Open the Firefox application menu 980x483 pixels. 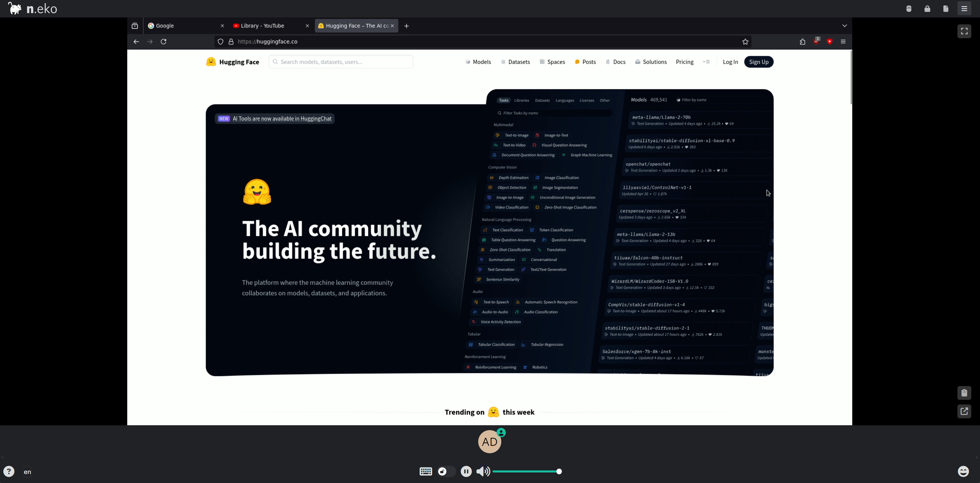[844, 42]
